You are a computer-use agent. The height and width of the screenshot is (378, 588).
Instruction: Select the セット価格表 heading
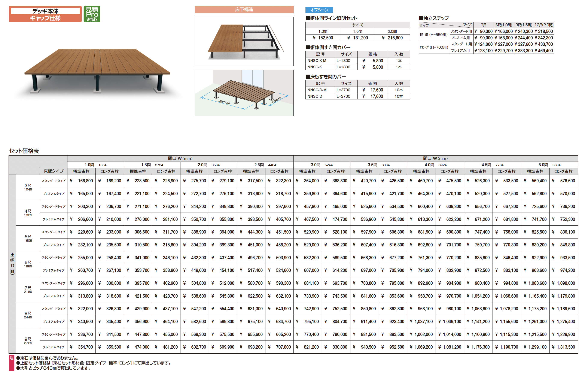click(x=24, y=151)
